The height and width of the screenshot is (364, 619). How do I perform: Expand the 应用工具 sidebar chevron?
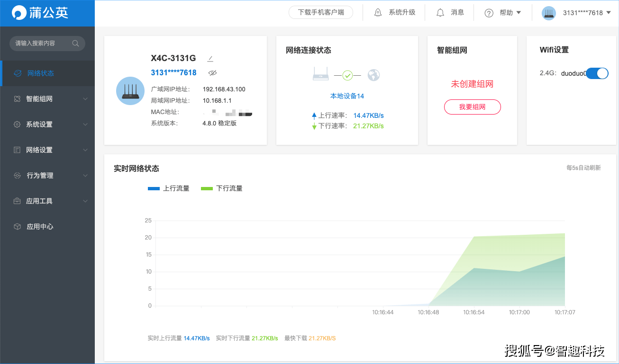(85, 201)
